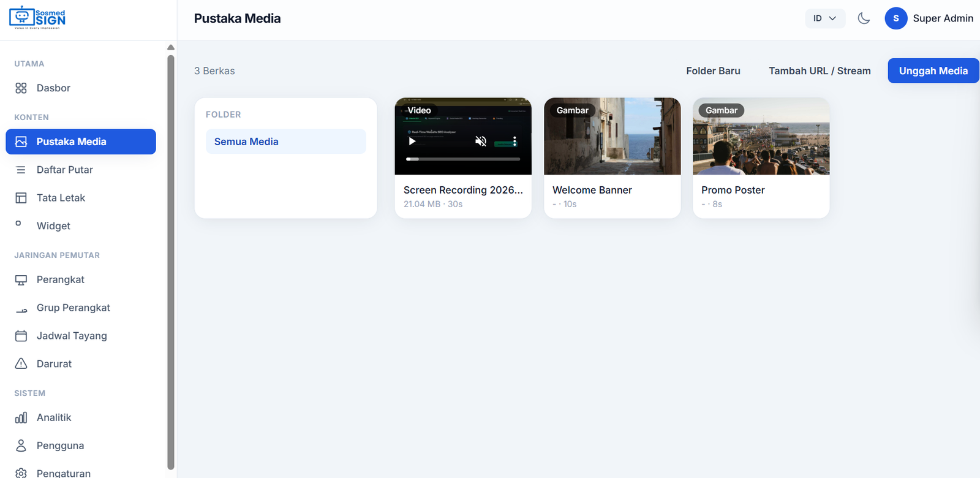
Task: Toggle dark mode moon icon
Action: (864, 18)
